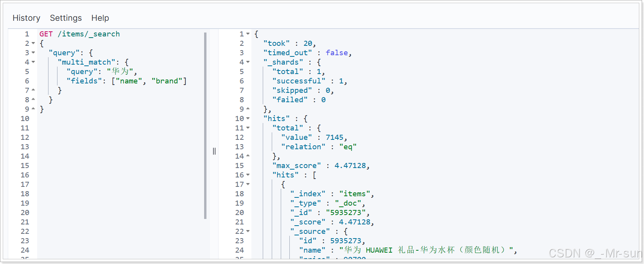Image resolution: width=644 pixels, height=264 pixels.
Task: Toggle fold marker at response line 14
Action: tap(248, 156)
